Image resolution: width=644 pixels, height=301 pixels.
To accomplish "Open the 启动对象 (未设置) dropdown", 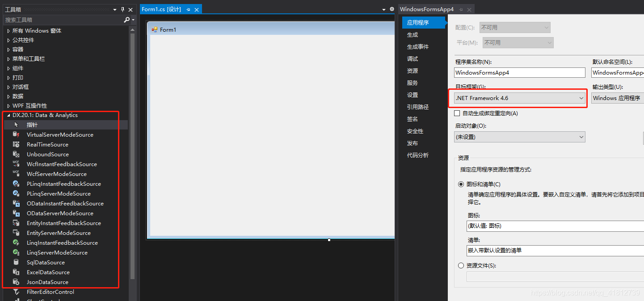I will [x=519, y=137].
